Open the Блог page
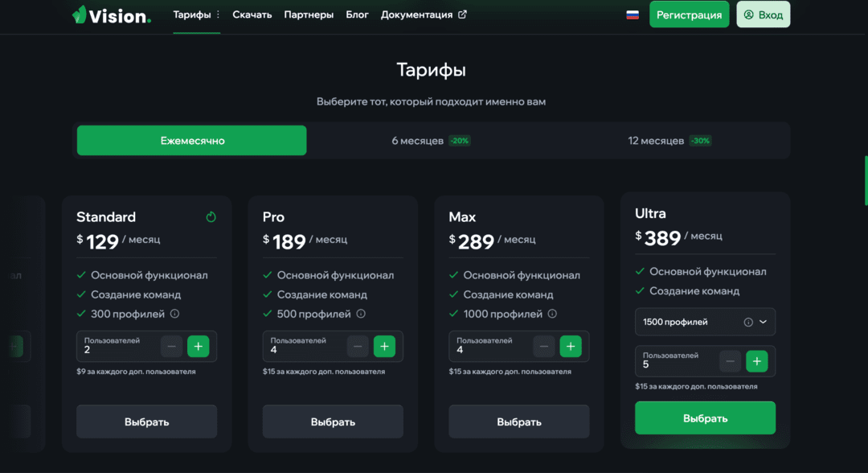The width and height of the screenshot is (868, 473). coord(357,14)
